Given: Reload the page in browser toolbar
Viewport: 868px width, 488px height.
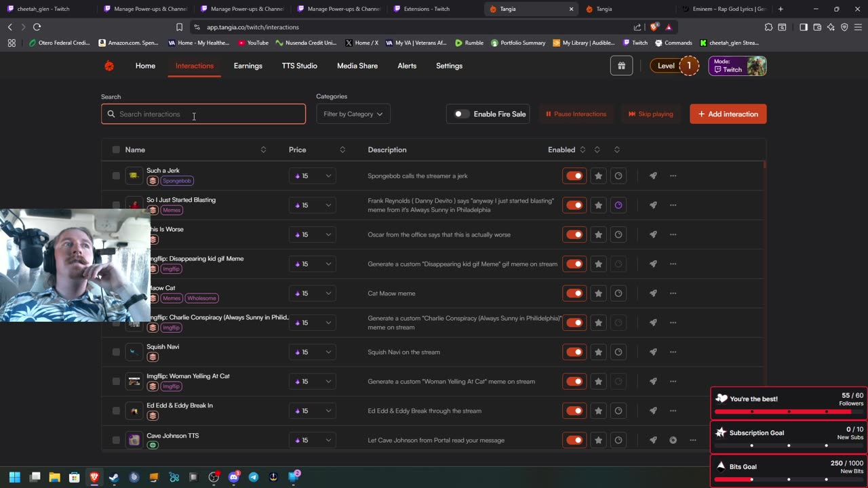Looking at the screenshot, I should pos(37,27).
